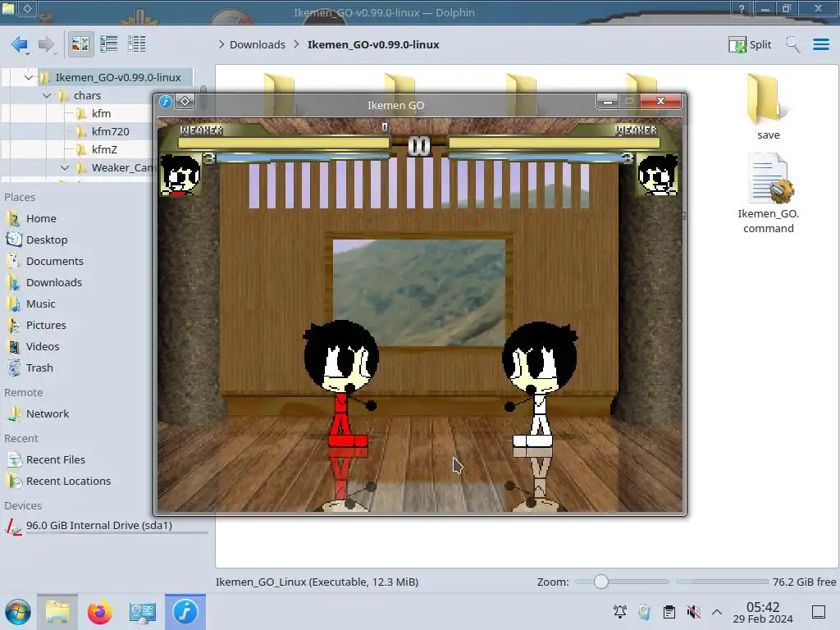Click Downloads in the breadcrumb path
Screen dimensions: 840x630
tap(257, 44)
